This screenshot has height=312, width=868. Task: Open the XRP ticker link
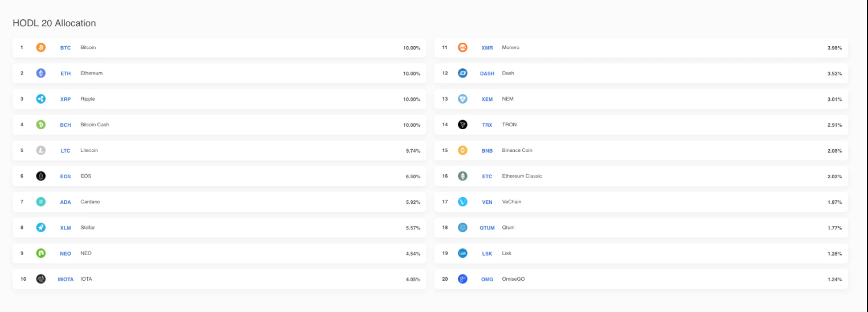click(65, 99)
